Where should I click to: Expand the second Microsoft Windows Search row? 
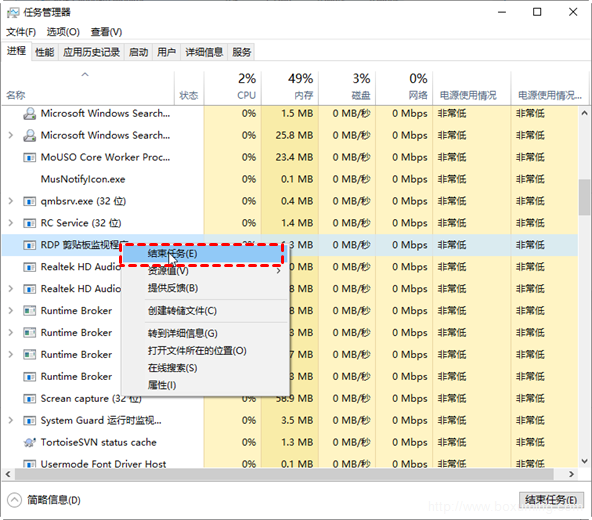click(11, 135)
